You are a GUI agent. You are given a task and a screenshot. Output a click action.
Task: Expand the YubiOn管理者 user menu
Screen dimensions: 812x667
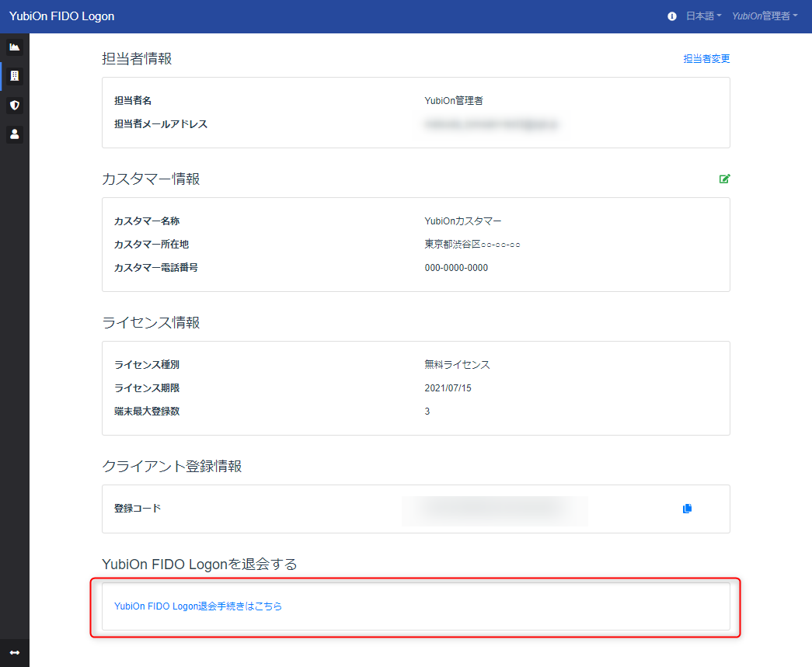tap(765, 16)
